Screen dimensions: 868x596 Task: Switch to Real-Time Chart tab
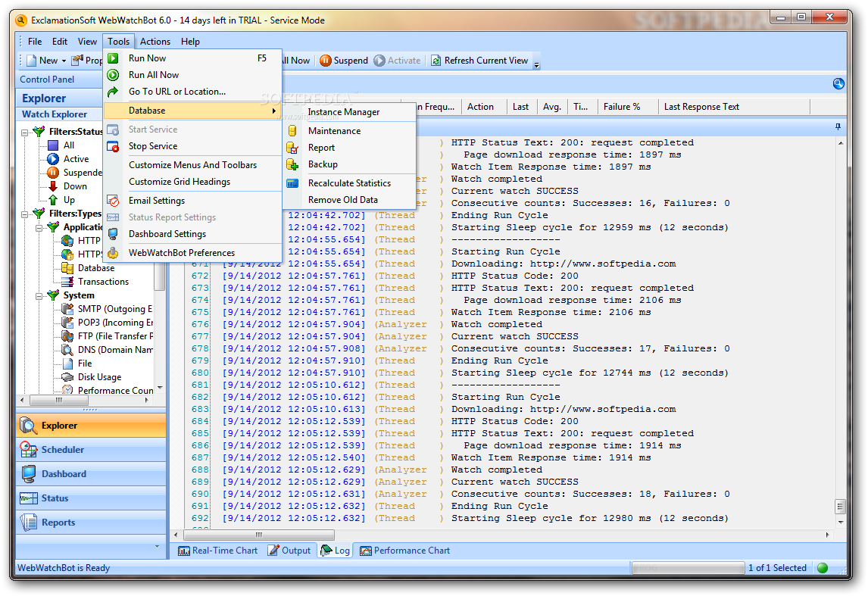[x=218, y=551]
